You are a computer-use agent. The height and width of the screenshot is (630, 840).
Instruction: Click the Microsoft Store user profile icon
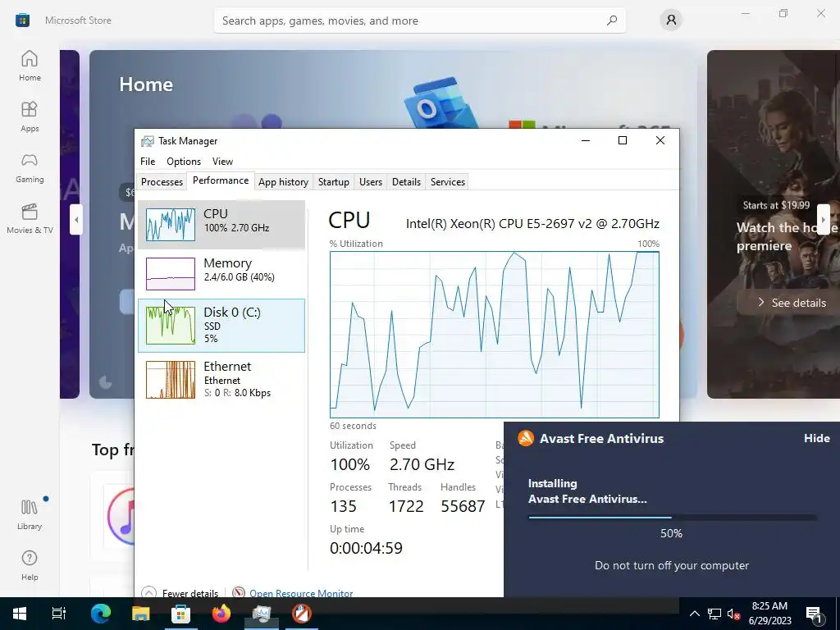point(671,21)
